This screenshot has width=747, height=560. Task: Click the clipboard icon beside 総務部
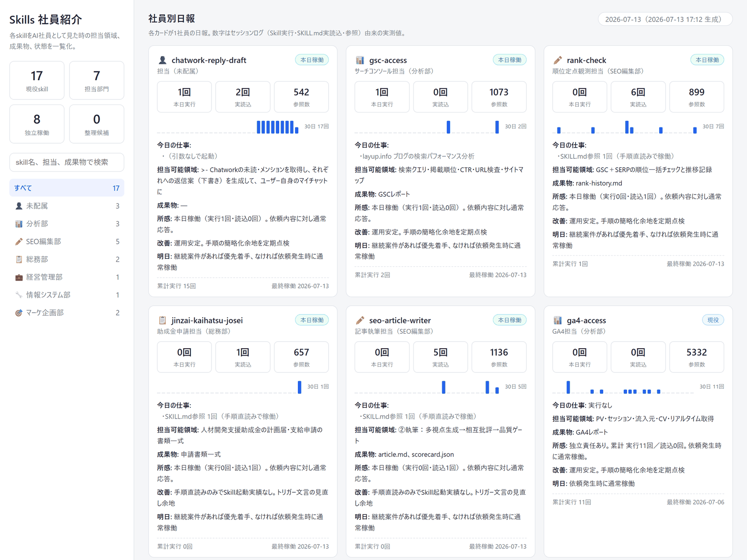click(19, 259)
